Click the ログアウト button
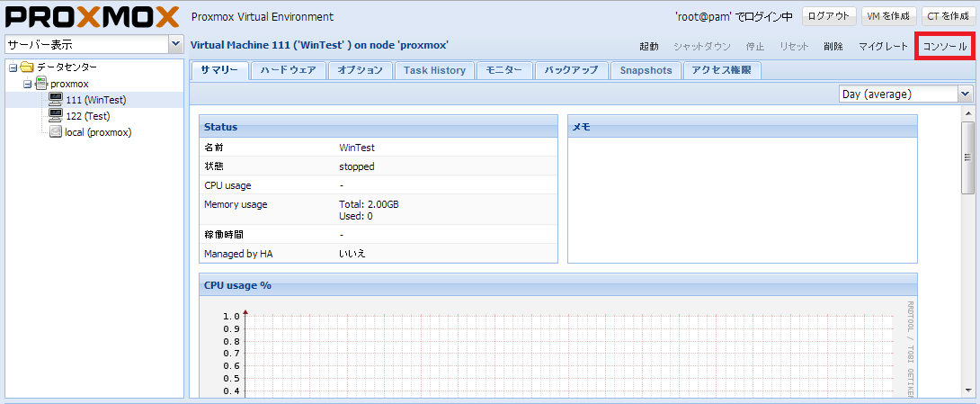The image size is (980, 404). pos(828,16)
